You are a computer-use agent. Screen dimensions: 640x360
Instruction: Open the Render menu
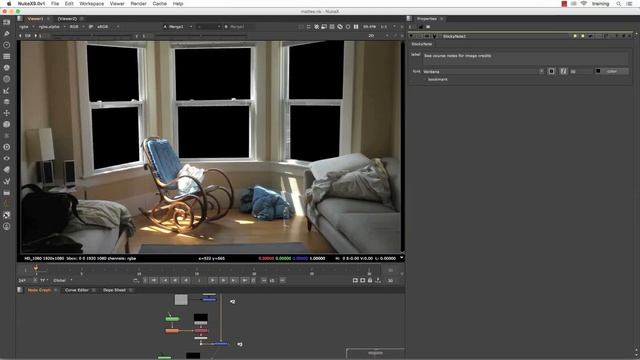point(138,4)
